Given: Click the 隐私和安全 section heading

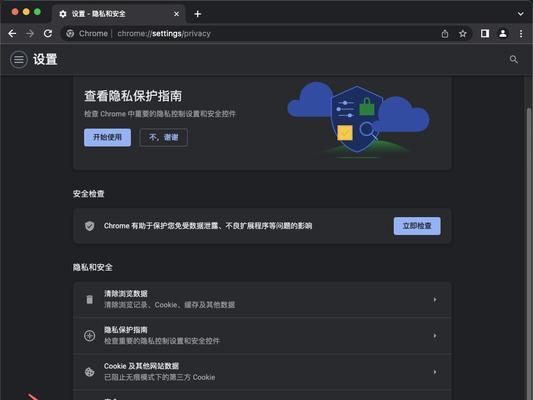Looking at the screenshot, I should coord(92,267).
